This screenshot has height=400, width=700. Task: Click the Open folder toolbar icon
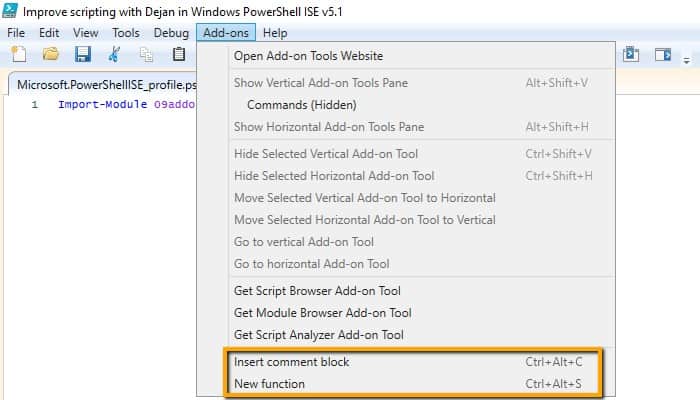(51, 54)
